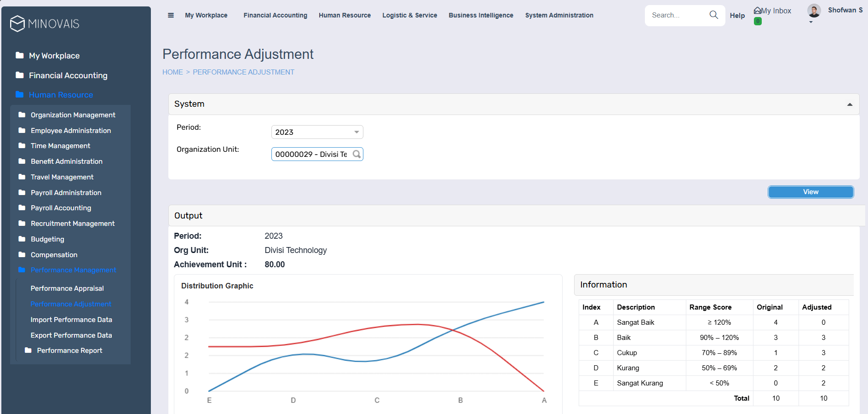
Task: Click the Payroll Administration folder icon
Action: (x=22, y=193)
